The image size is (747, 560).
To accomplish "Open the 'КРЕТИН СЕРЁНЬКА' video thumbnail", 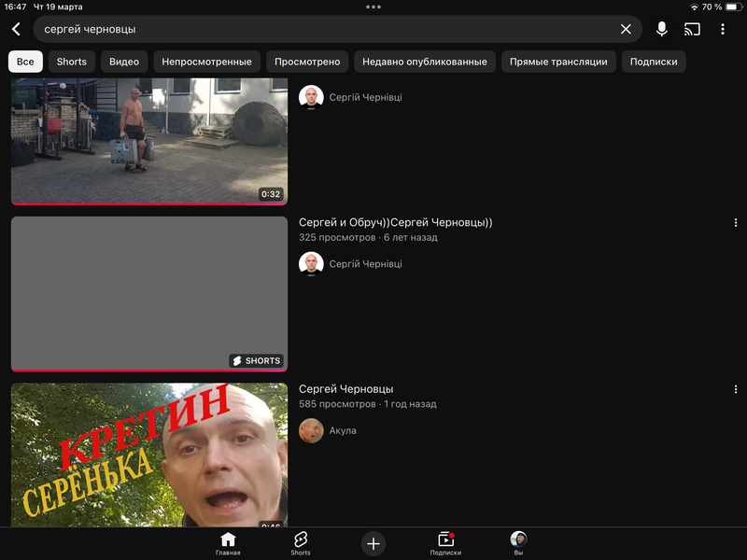I will tap(149, 455).
